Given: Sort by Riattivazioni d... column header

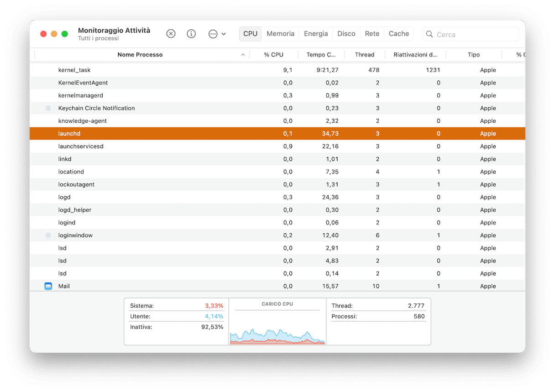Looking at the screenshot, I should pyautogui.click(x=415, y=55).
